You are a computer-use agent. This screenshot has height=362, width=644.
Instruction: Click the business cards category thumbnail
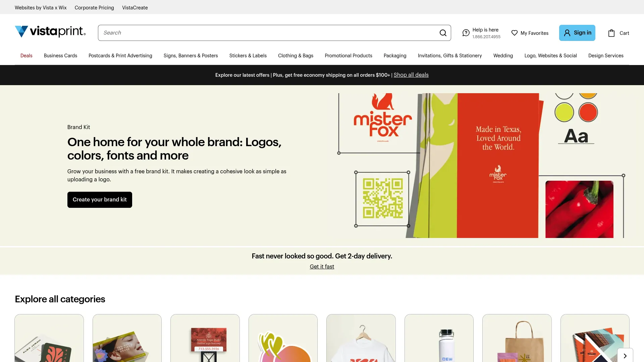click(49, 338)
